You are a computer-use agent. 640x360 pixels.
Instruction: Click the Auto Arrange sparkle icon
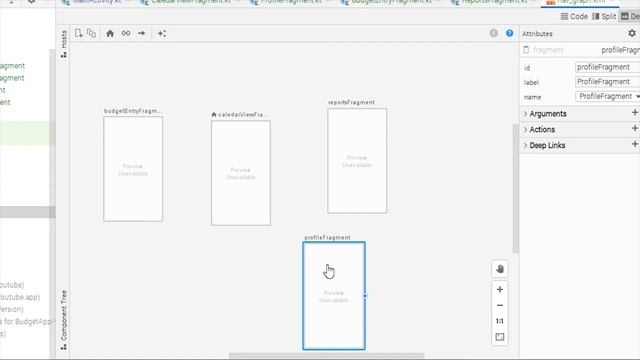point(162,33)
